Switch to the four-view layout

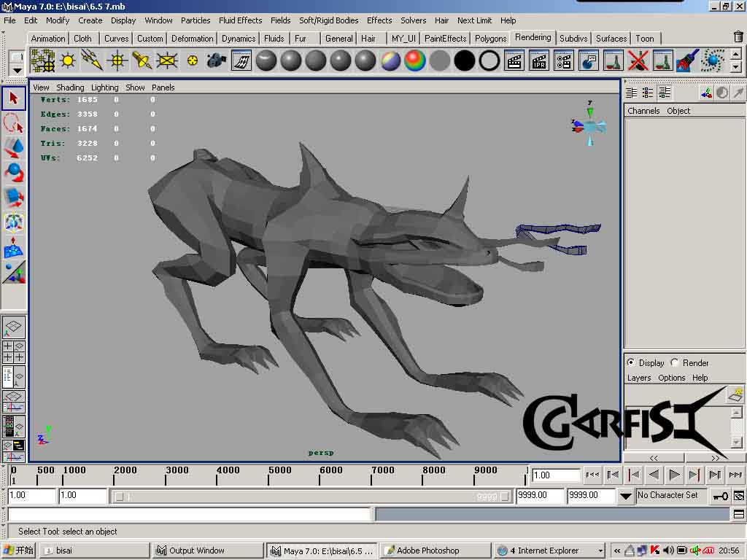pyautogui.click(x=13, y=351)
